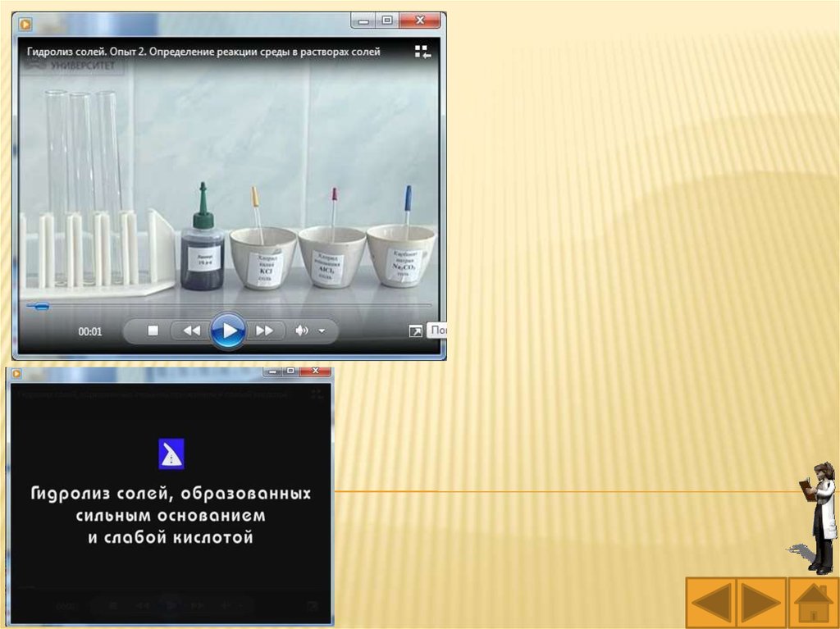Screen dimensions: 840x629
Task: Switch player to full screen view
Action: click(x=415, y=331)
